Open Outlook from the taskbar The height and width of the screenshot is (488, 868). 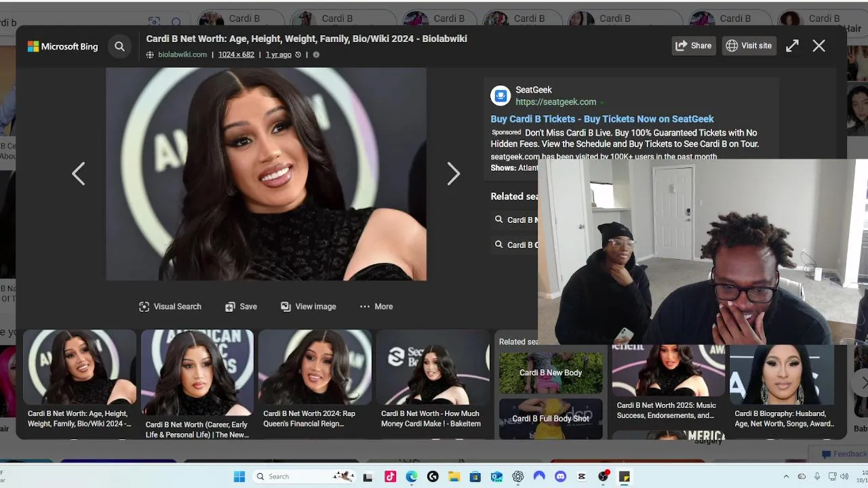(x=497, y=477)
